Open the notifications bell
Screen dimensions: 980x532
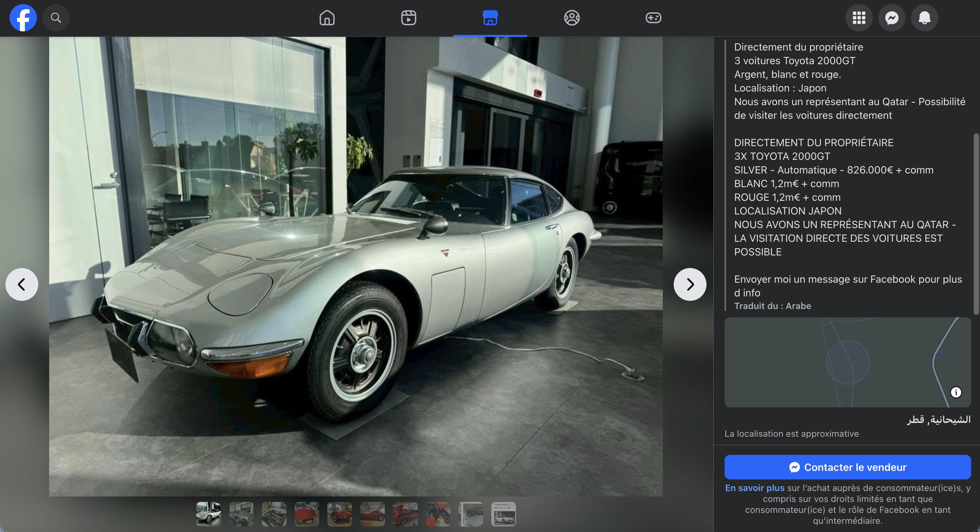924,18
